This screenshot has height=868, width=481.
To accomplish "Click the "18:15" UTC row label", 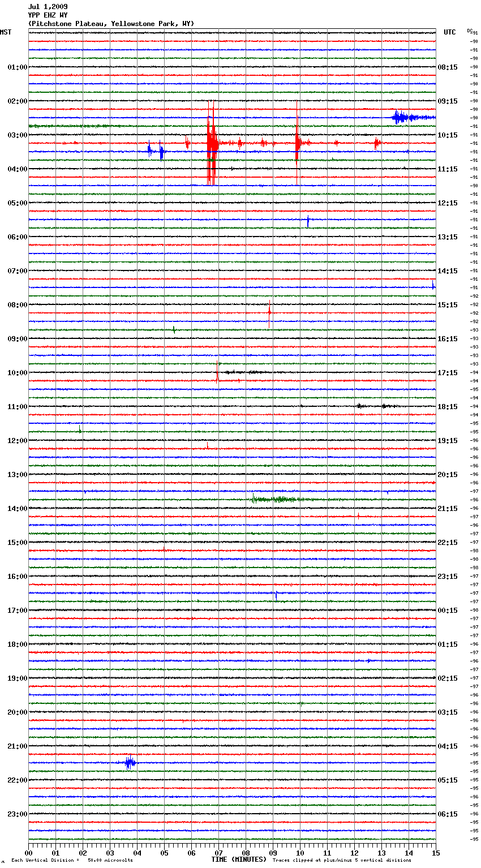I will coord(448,406).
